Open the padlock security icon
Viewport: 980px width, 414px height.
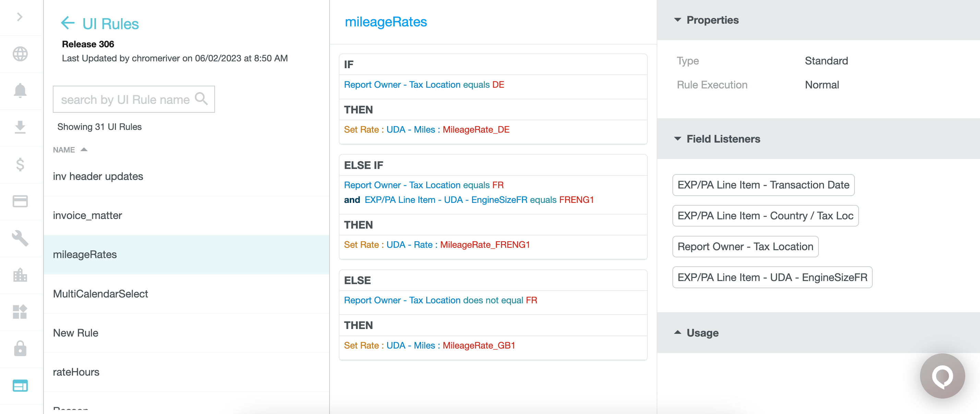click(20, 348)
